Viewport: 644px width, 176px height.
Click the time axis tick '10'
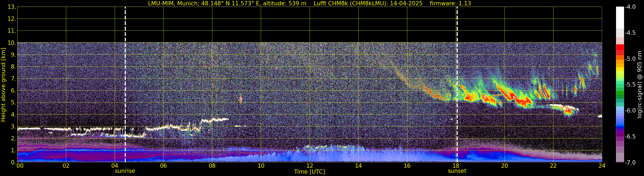click(261, 166)
